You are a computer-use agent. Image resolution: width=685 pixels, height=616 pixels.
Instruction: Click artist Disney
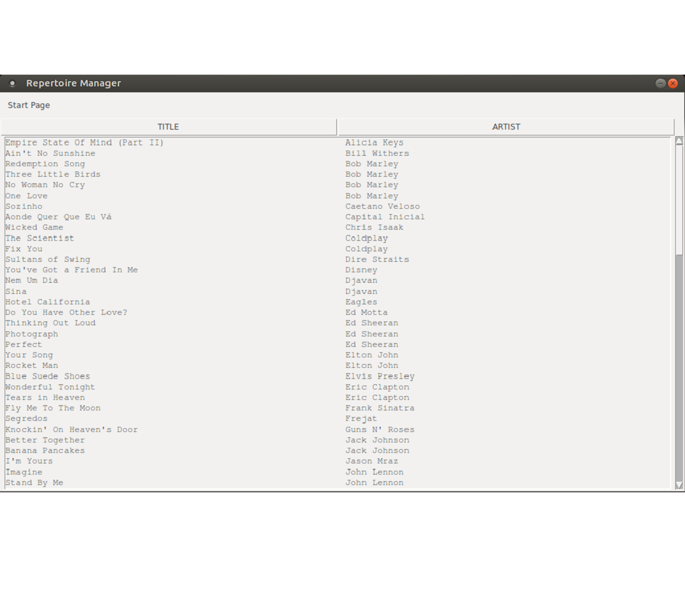361,270
